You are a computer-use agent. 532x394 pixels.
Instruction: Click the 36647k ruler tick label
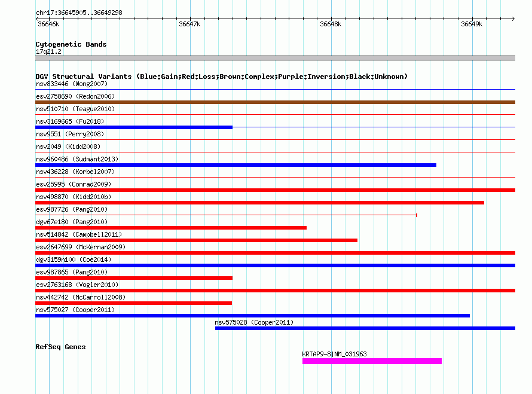tap(189, 24)
